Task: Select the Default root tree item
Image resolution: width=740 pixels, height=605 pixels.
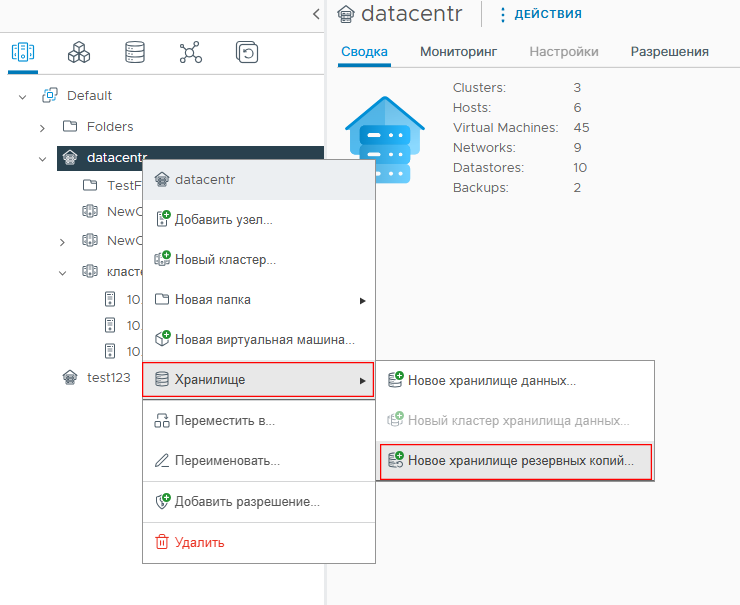Action: coord(89,95)
